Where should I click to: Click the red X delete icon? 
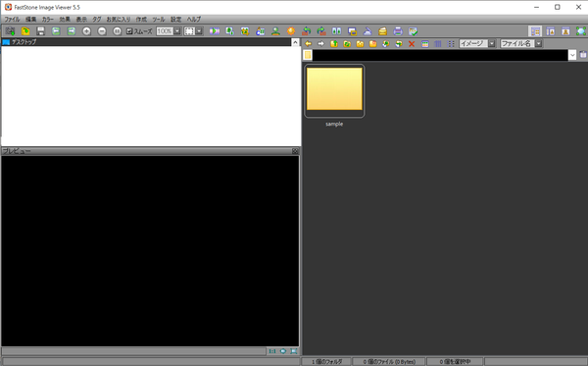(412, 44)
